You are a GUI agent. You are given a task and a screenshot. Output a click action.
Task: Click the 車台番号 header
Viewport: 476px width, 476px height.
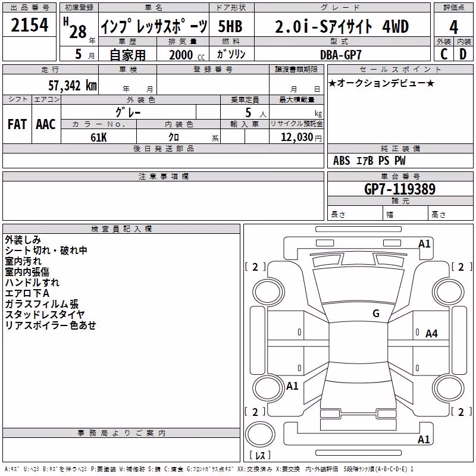400,176
